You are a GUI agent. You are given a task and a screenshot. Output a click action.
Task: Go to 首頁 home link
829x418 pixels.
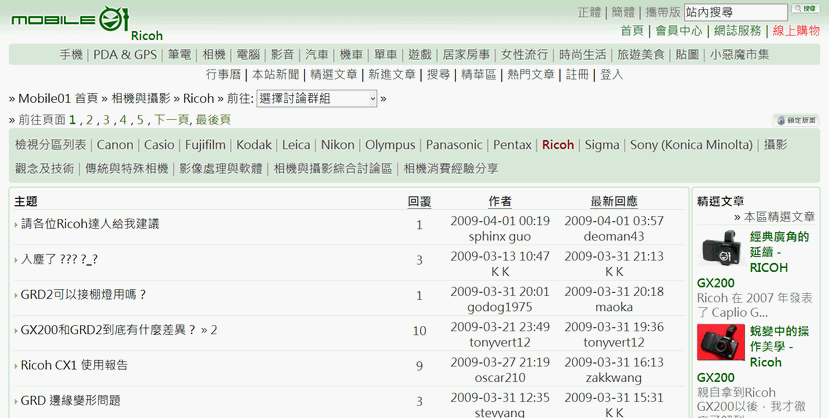pos(632,31)
